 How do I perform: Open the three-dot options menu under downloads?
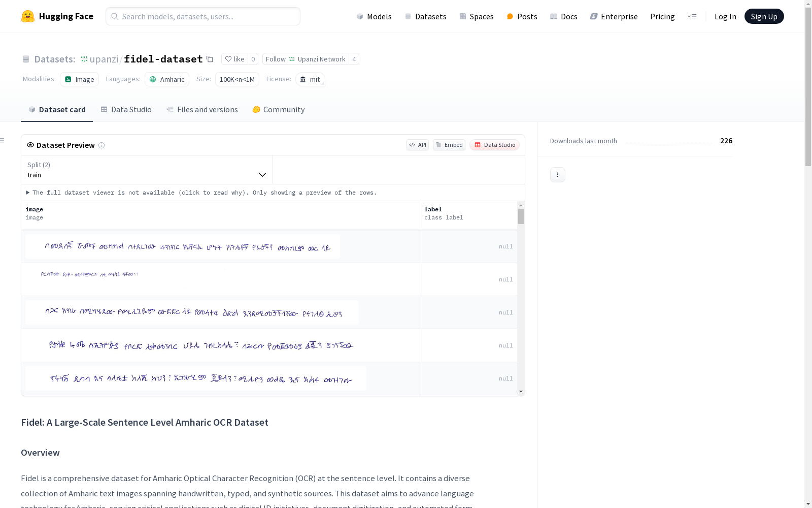click(558, 175)
